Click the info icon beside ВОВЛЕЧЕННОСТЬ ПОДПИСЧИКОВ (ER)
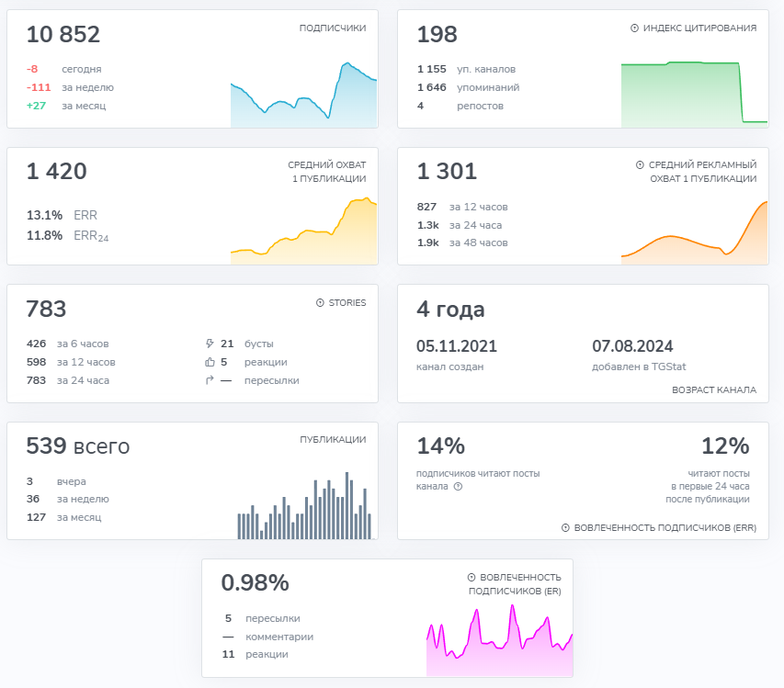784x688 pixels. (472, 577)
